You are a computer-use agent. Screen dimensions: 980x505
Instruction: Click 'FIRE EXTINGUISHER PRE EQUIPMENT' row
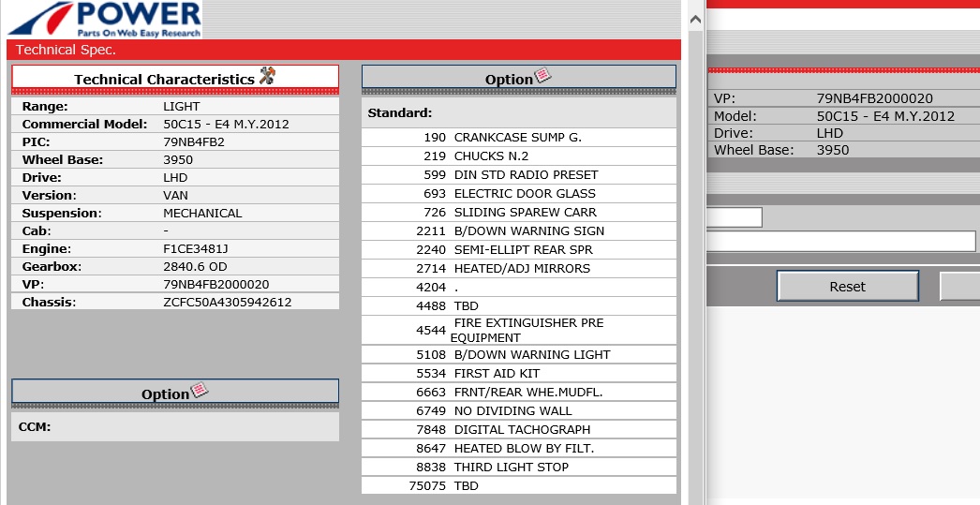pyautogui.click(x=519, y=330)
